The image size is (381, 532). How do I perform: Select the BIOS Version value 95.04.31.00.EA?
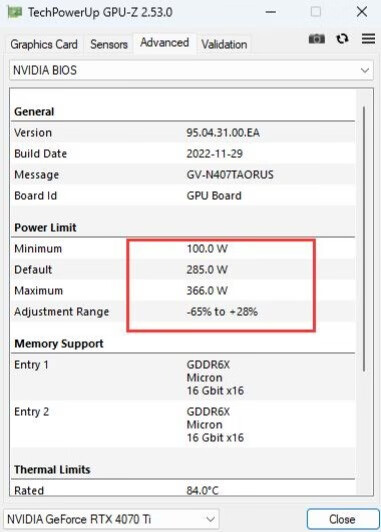pyautogui.click(x=223, y=133)
